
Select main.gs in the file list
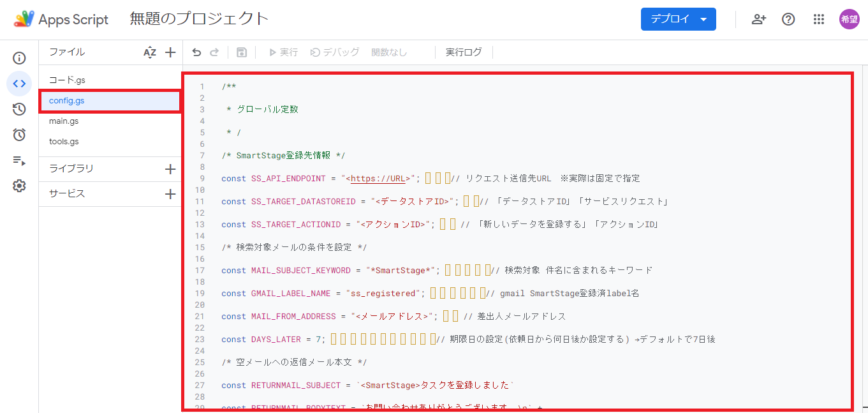64,121
